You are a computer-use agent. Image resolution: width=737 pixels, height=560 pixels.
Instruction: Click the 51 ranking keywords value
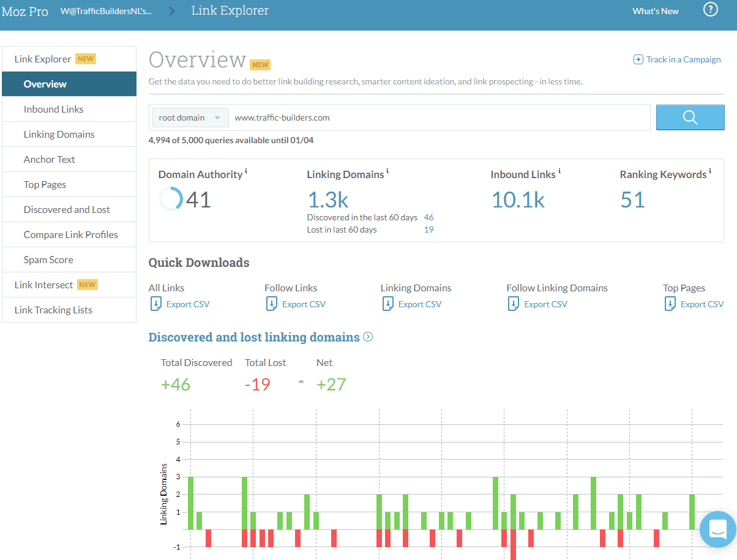point(632,200)
